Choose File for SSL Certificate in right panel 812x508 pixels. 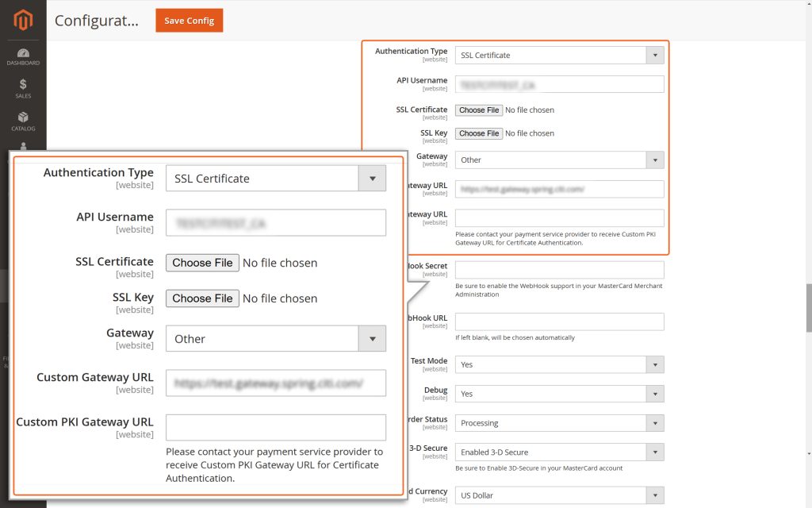click(x=479, y=110)
